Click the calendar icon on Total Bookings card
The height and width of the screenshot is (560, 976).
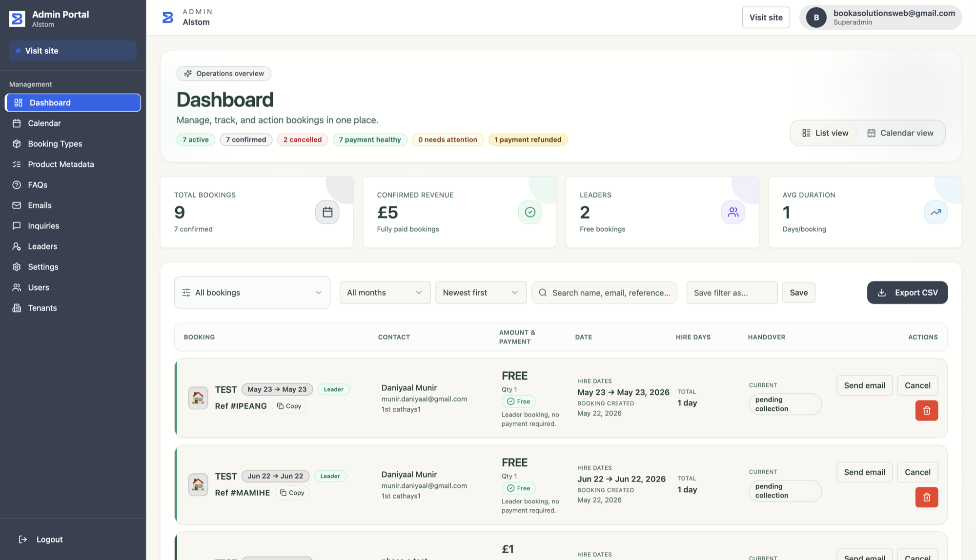(x=327, y=212)
